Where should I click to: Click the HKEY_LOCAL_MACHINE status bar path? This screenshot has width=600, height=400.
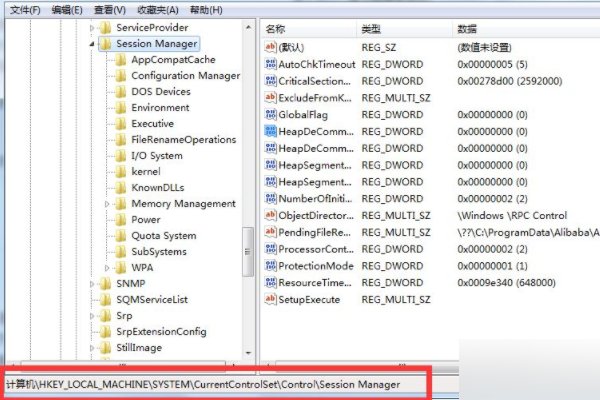pos(203,384)
